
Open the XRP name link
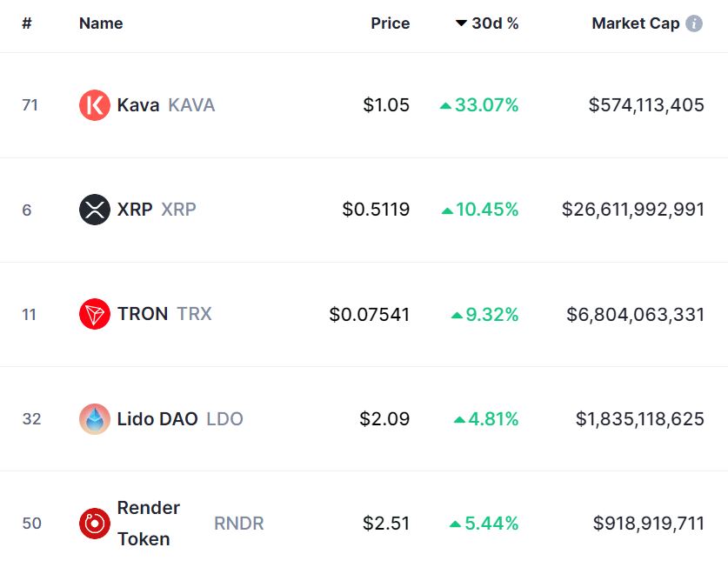point(135,210)
